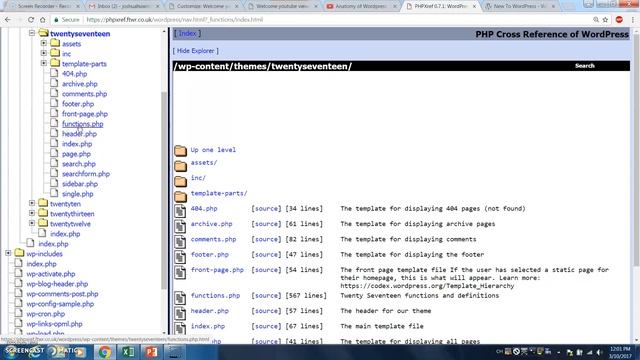Click the volume icon in the system tray
Image resolution: width=640 pixels, height=360 pixels.
pos(600,352)
